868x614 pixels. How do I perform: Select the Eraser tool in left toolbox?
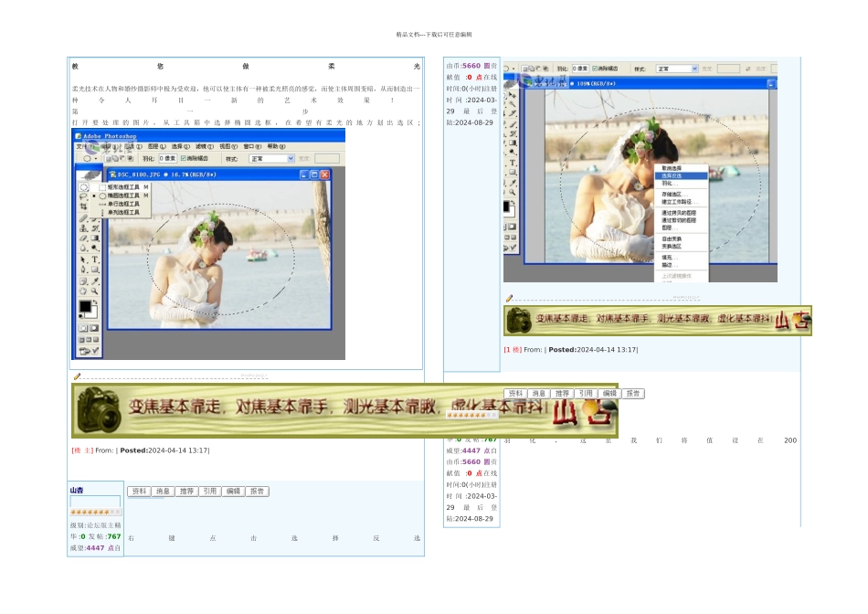click(83, 238)
